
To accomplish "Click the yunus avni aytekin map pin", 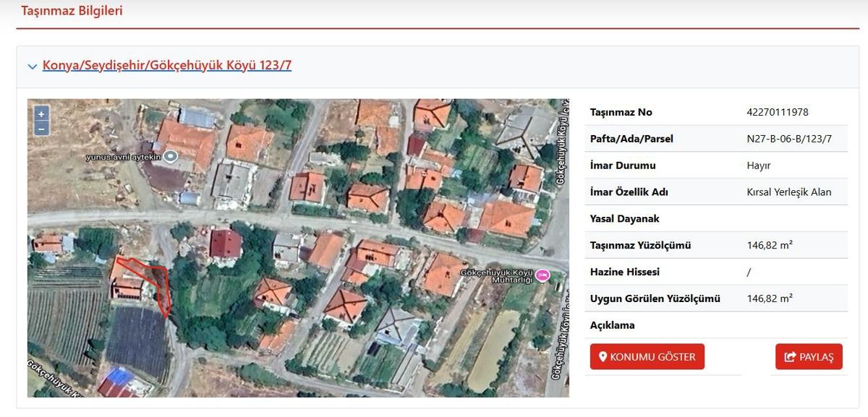I will [x=171, y=156].
